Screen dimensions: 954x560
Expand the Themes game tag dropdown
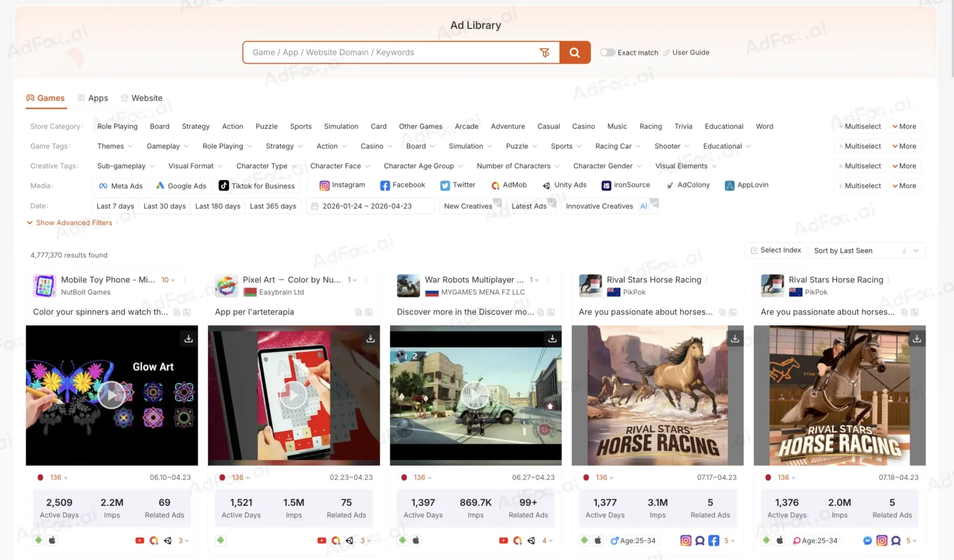pyautogui.click(x=115, y=146)
